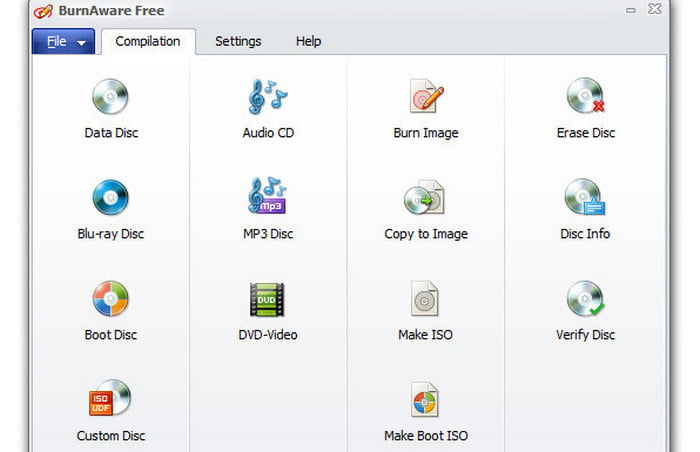700x452 pixels.
Task: Open the Copy to Image tool
Action: tap(425, 209)
